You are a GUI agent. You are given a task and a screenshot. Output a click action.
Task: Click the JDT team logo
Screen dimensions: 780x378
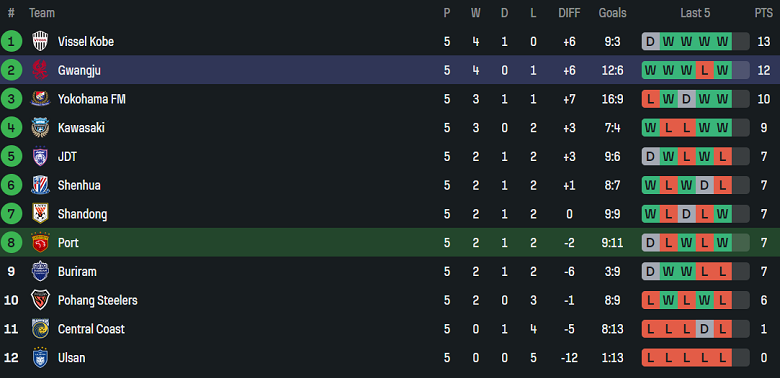(40, 156)
